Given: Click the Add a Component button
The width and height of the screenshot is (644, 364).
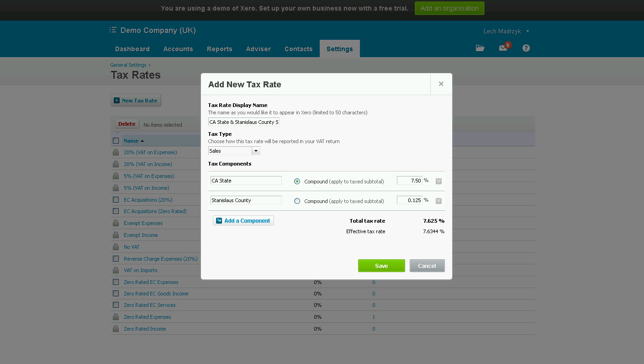Looking at the screenshot, I should (x=243, y=220).
